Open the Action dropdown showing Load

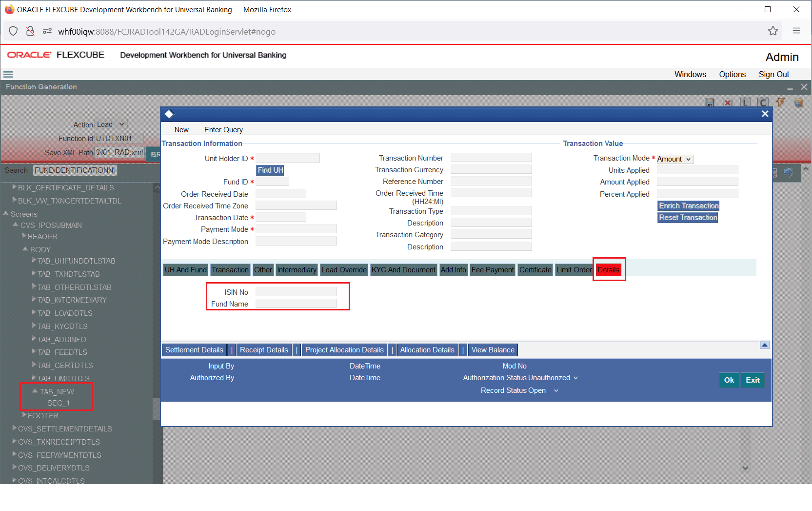[111, 124]
